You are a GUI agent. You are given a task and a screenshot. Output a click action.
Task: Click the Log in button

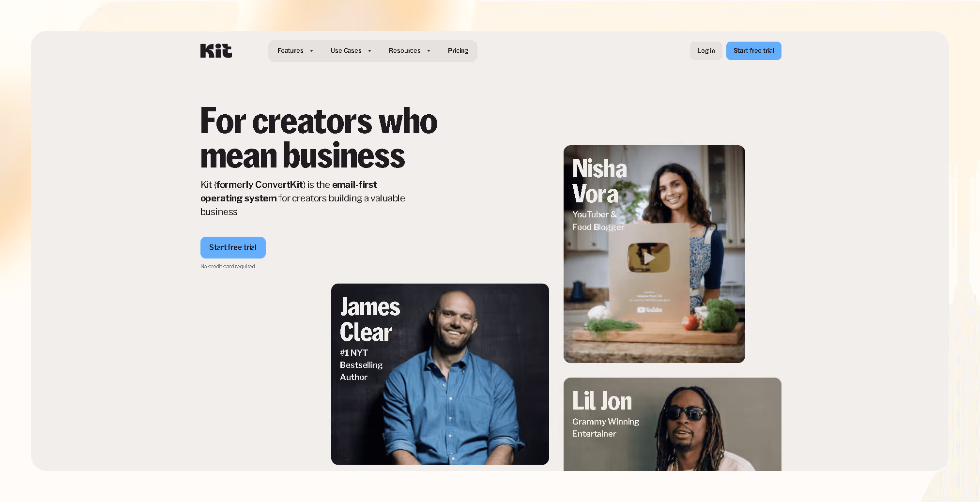tap(705, 51)
